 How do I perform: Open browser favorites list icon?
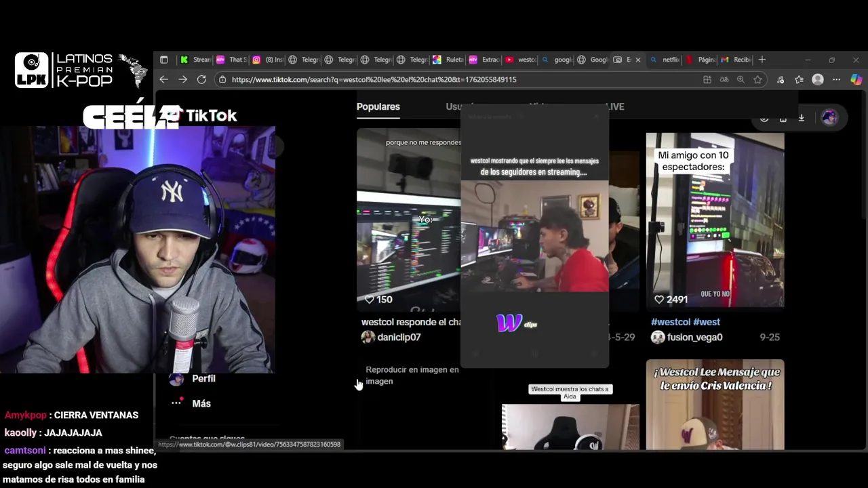pyautogui.click(x=799, y=79)
